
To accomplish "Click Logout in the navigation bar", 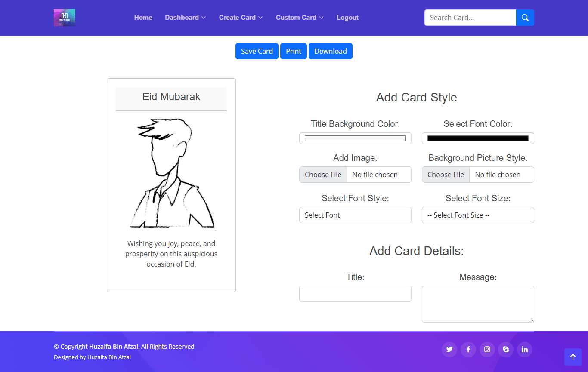I will 347,18.
